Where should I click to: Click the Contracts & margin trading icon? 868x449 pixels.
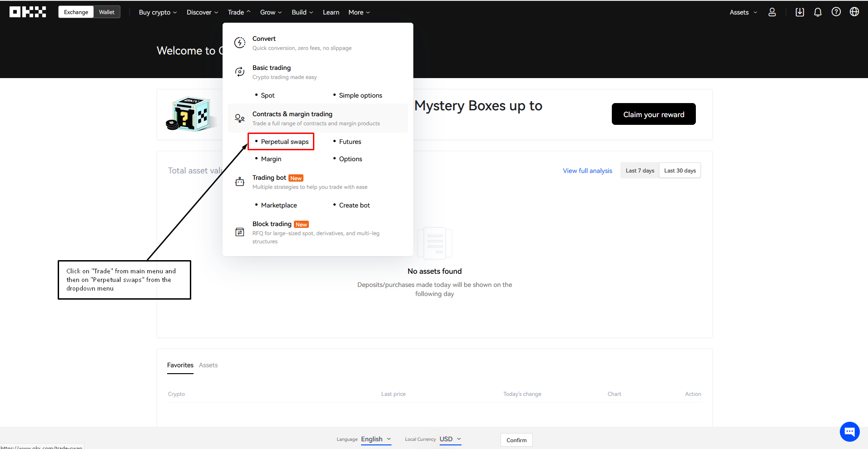(240, 118)
